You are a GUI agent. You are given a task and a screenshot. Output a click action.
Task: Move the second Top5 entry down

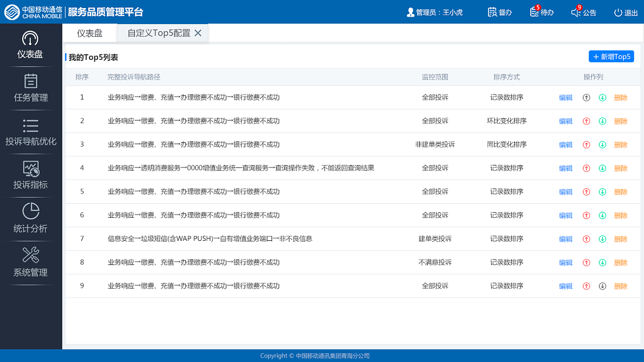tap(602, 121)
